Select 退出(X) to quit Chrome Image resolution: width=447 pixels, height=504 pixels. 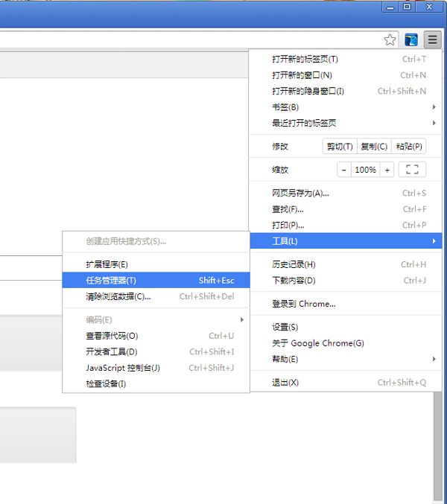pyautogui.click(x=346, y=383)
